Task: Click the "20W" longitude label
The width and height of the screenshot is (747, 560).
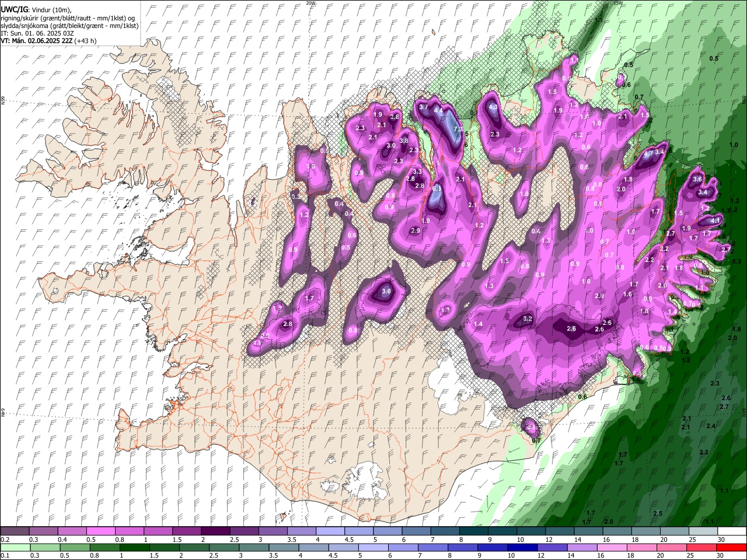Action: (x=310, y=3)
